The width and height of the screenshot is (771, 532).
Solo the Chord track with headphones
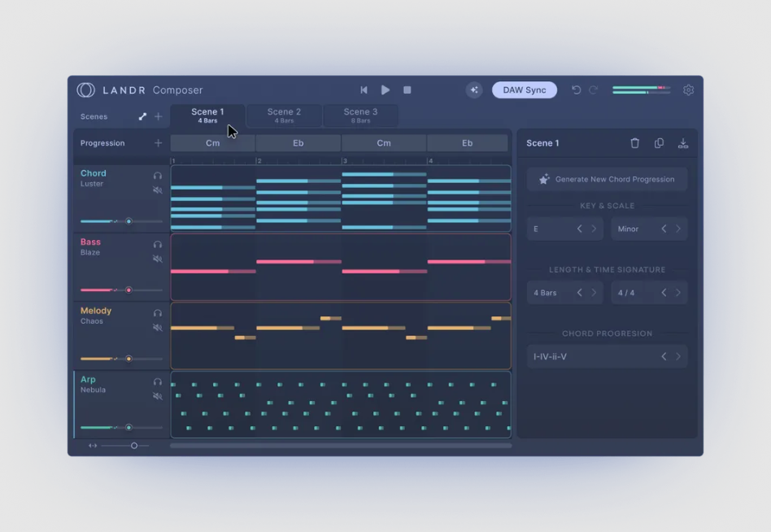point(158,176)
